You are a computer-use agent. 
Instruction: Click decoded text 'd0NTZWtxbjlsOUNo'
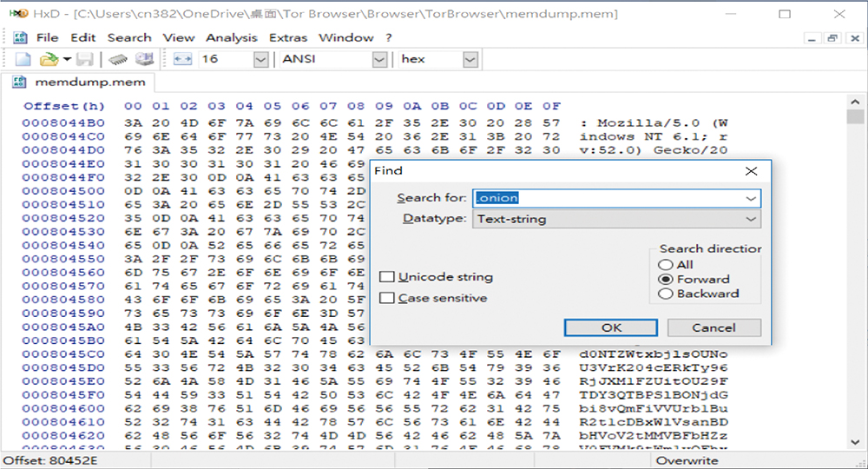pos(654,354)
